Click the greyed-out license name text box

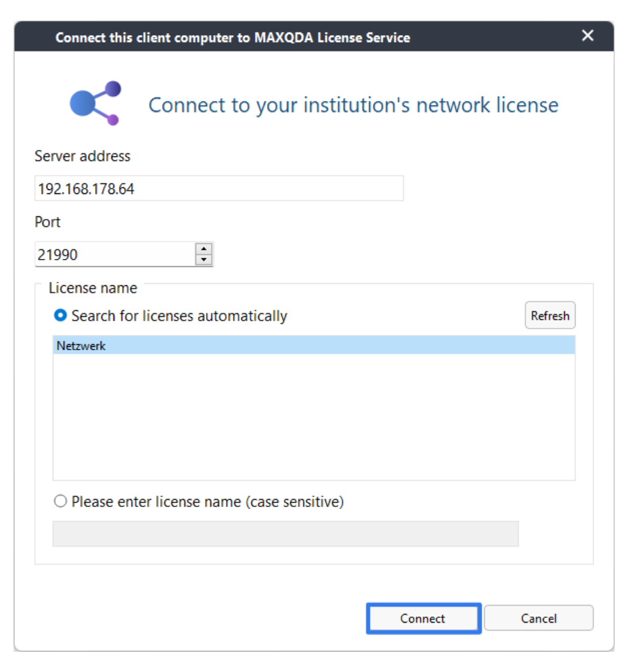(x=285, y=534)
